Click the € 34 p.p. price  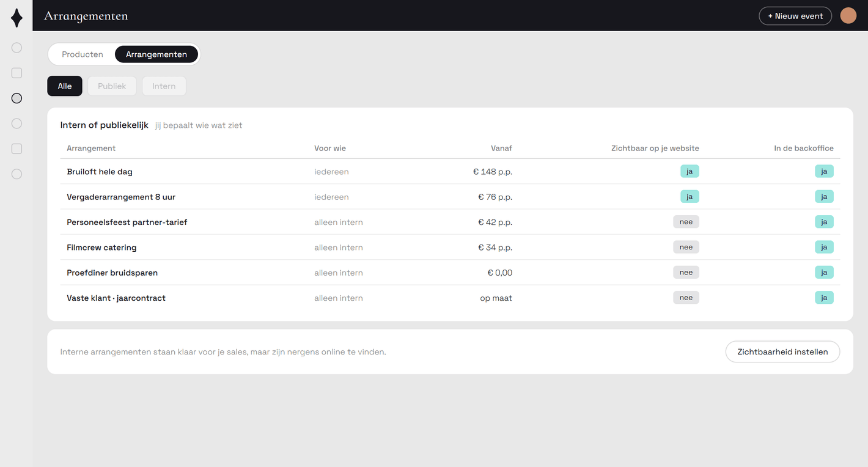point(495,248)
